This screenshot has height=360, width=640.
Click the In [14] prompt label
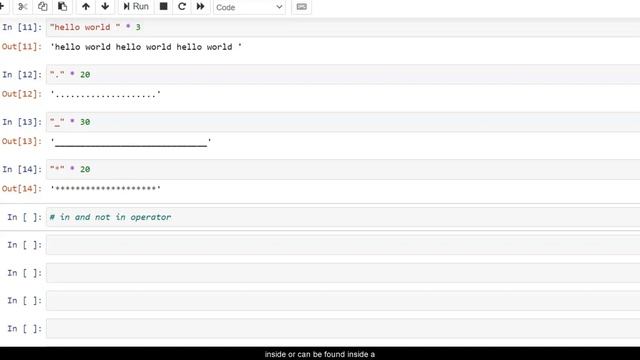22,169
